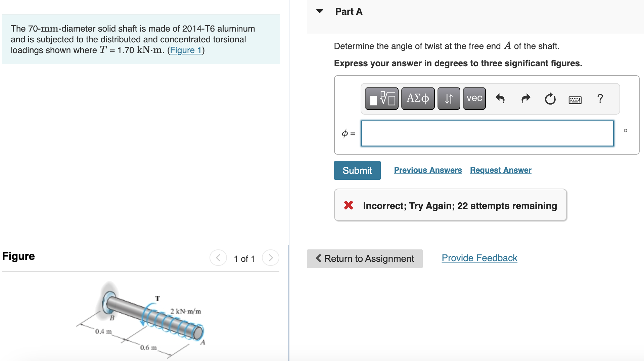Undo the last answer edit
The height and width of the screenshot is (361, 644).
tap(500, 98)
